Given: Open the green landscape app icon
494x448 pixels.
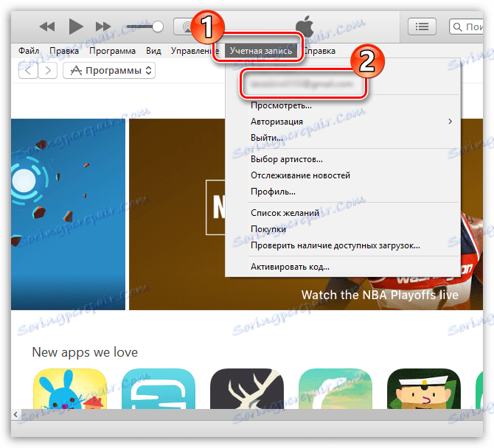Looking at the screenshot, I should tap(335, 389).
